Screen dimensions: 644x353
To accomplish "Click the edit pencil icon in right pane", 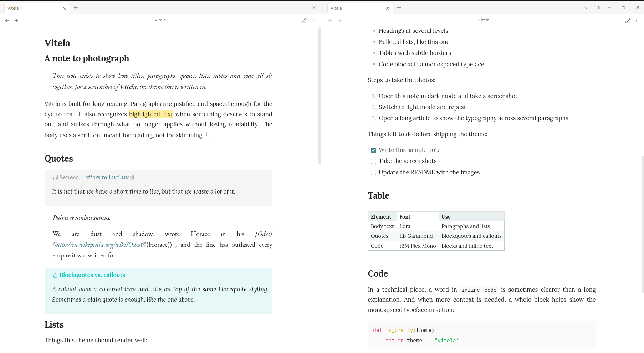I will tap(628, 20).
